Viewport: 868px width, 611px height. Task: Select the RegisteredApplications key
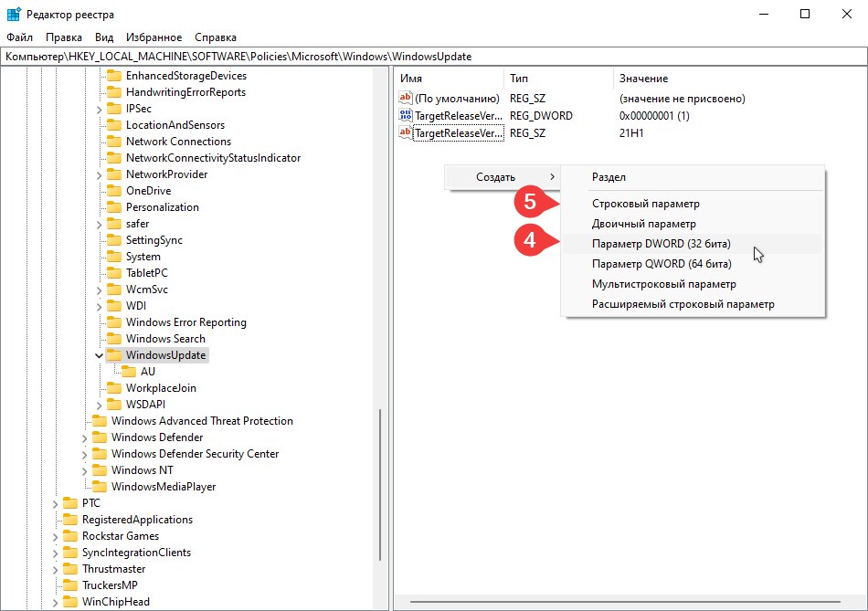click(x=137, y=520)
